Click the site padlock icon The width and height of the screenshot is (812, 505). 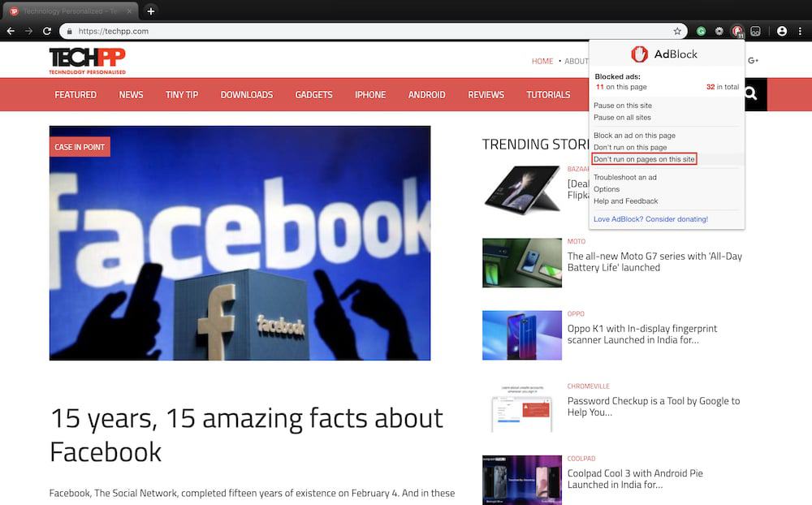pyautogui.click(x=69, y=31)
